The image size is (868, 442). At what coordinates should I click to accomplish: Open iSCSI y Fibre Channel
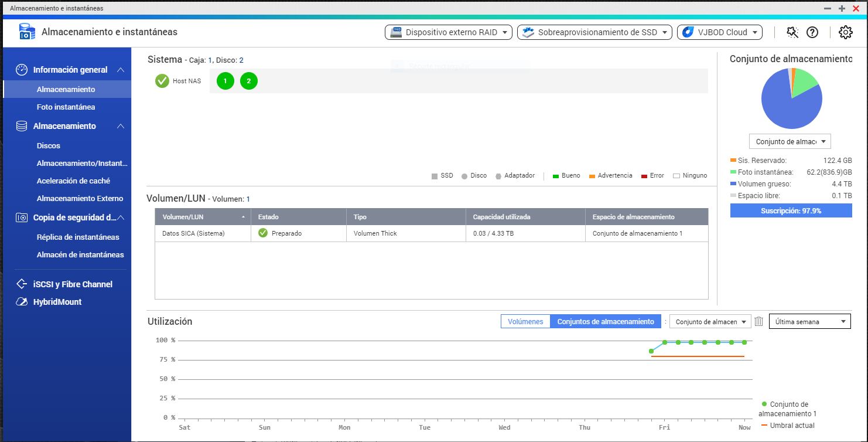coord(73,284)
